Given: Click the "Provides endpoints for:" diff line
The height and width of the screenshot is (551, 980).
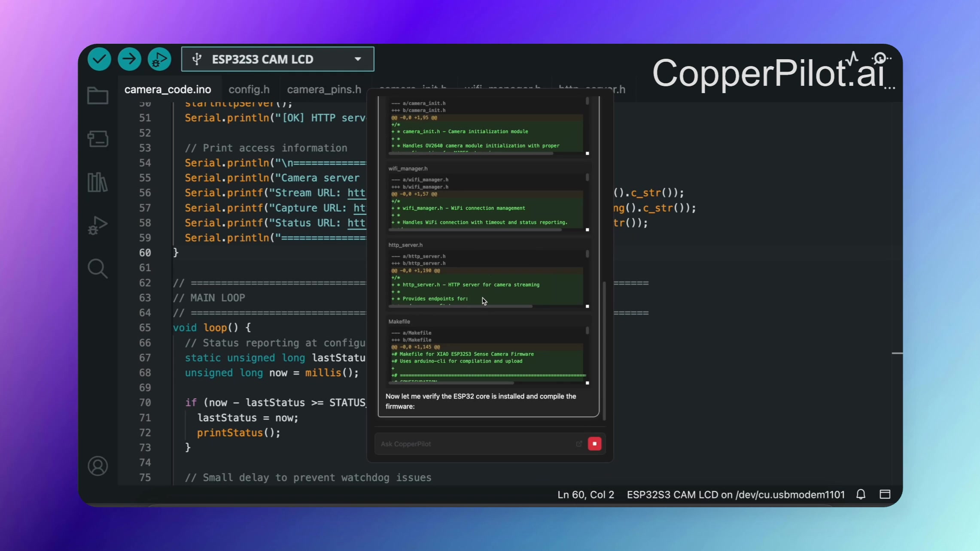Looking at the screenshot, I should pyautogui.click(x=430, y=299).
